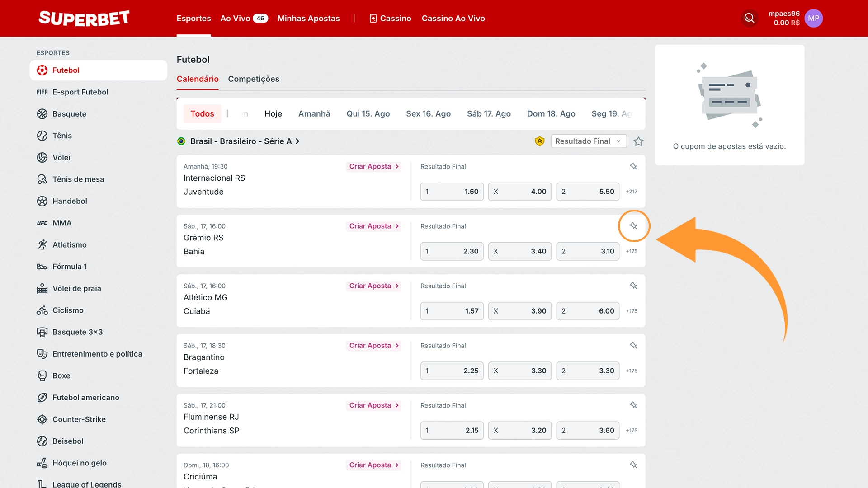Open Esportes in top navigation
Screen dimensions: 868x488
(193, 19)
